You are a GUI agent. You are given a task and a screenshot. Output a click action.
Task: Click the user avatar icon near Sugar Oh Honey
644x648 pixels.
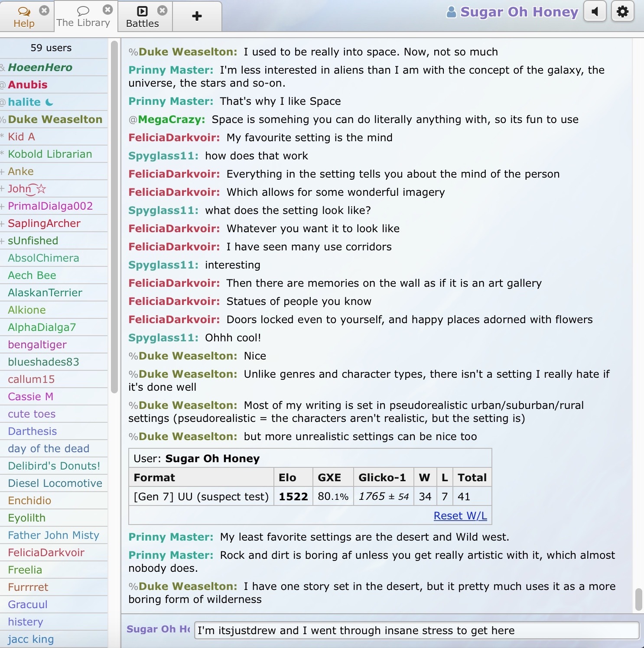point(451,12)
